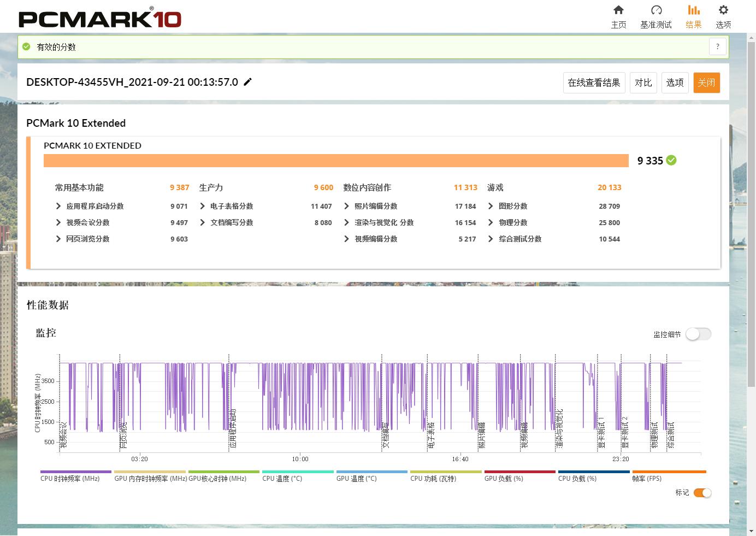
Task: Click the Home (主页) icon
Action: tap(618, 10)
